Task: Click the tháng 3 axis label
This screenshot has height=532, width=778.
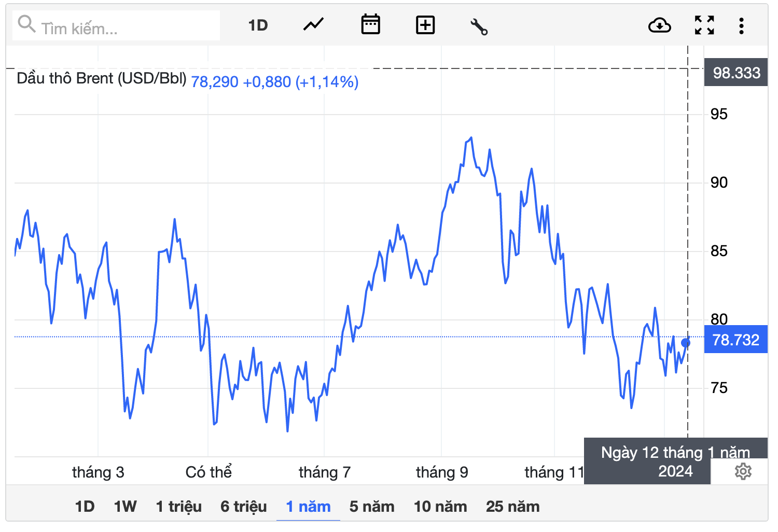Action: coord(98,472)
